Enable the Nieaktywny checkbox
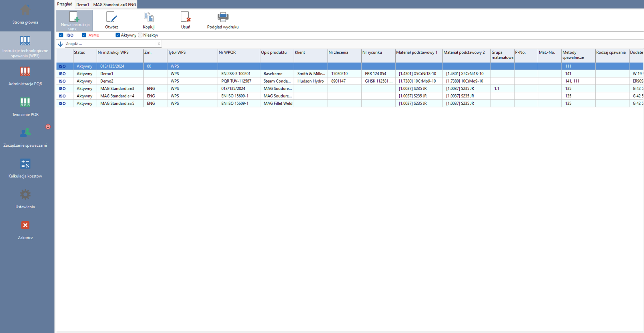This screenshot has width=644, height=333. coord(140,35)
